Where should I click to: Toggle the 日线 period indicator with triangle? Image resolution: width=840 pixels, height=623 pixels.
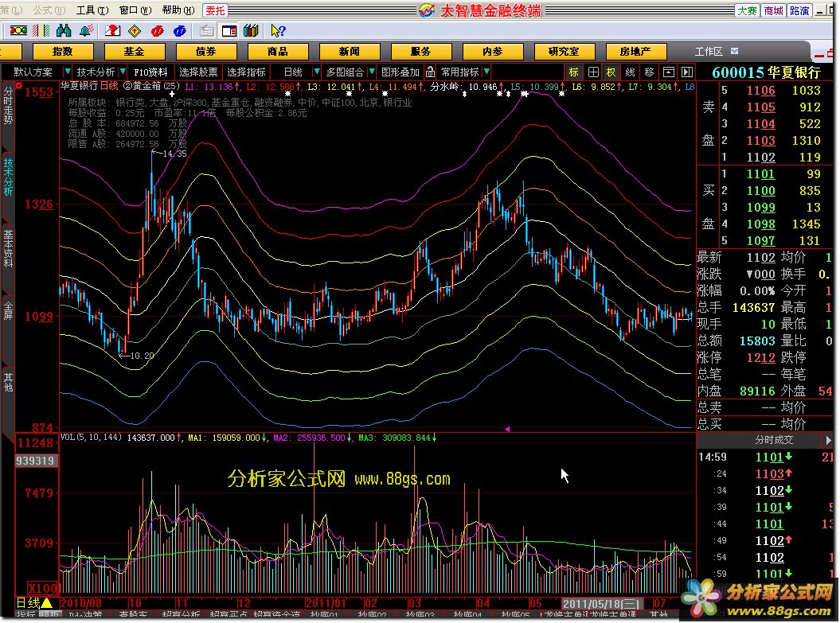pyautogui.click(x=33, y=603)
